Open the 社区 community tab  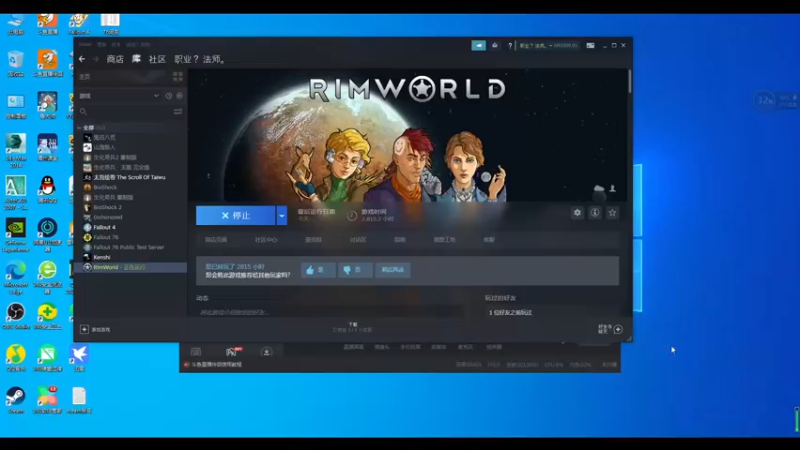coord(157,59)
